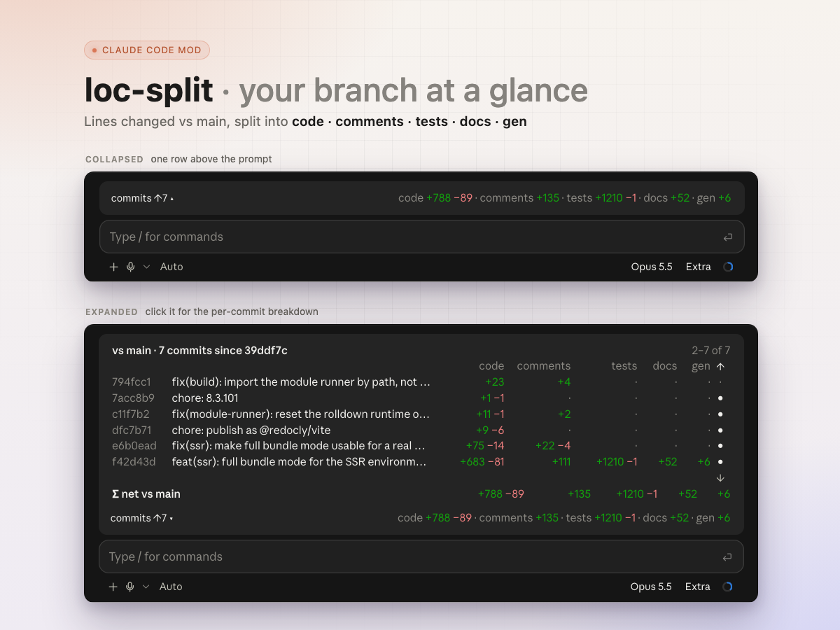
Task: Click the plus icon in the collapsed panel
Action: tap(114, 267)
